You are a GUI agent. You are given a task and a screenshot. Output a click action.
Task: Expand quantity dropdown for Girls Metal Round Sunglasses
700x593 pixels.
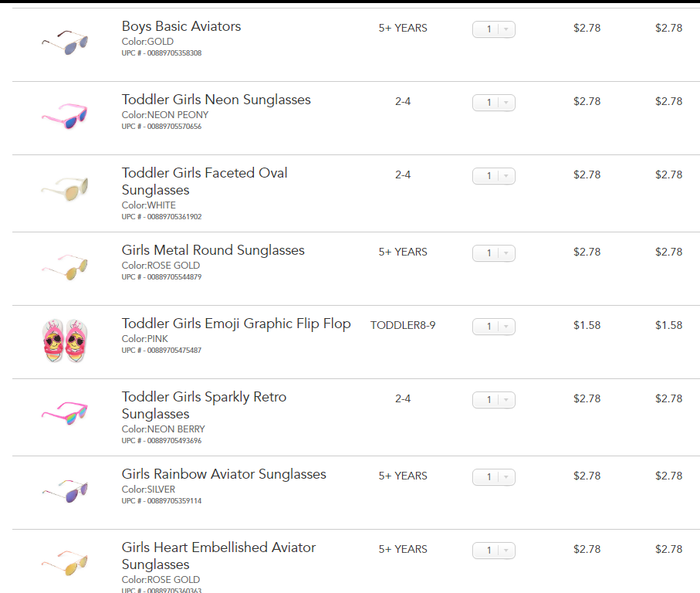(x=494, y=253)
